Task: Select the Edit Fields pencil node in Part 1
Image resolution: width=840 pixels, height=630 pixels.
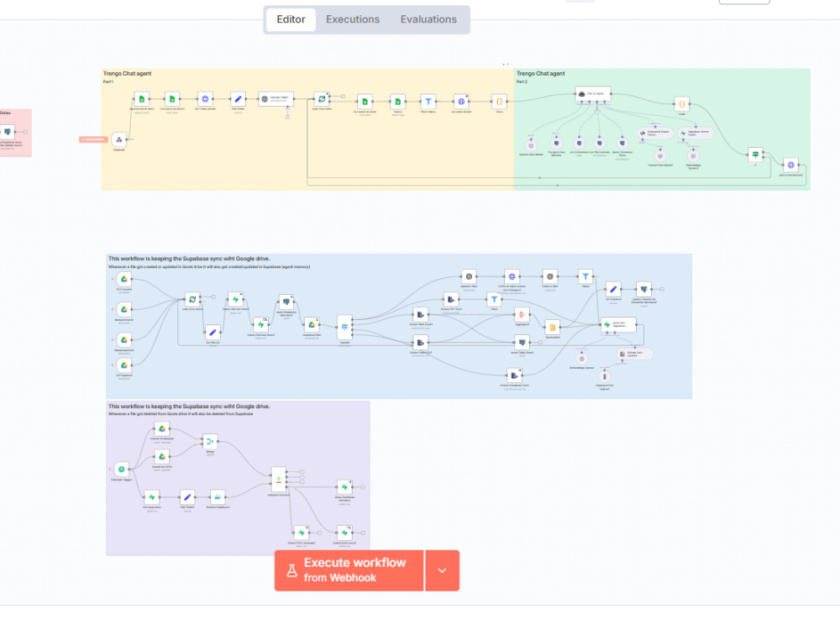Action: tap(238, 99)
